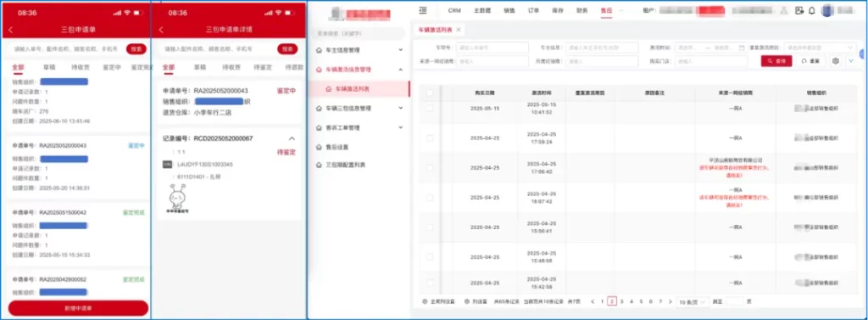Select 待收货 tab in 三包申请单 list
This screenshot has width=868, height=320.
[x=81, y=68]
